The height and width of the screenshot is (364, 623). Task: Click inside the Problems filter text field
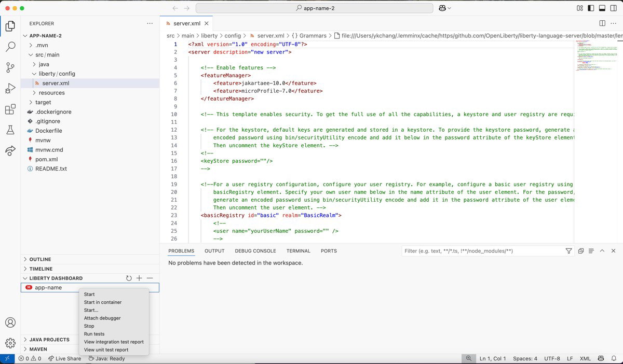(483, 251)
